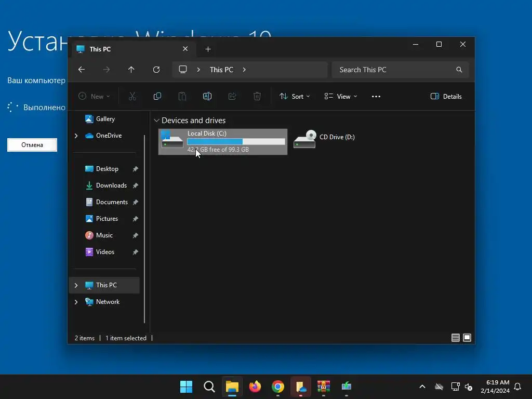
Task: Click This PC breadcrumb in address bar
Action: point(221,70)
